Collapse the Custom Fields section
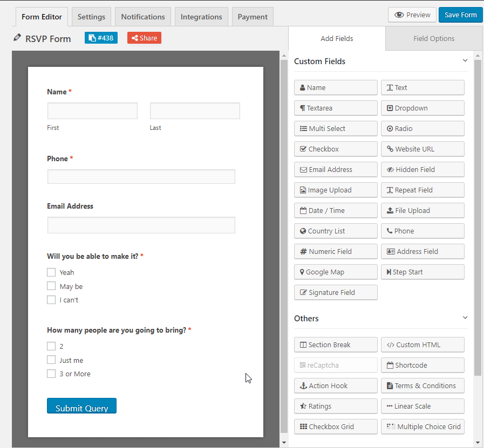484x448 pixels. (465, 61)
